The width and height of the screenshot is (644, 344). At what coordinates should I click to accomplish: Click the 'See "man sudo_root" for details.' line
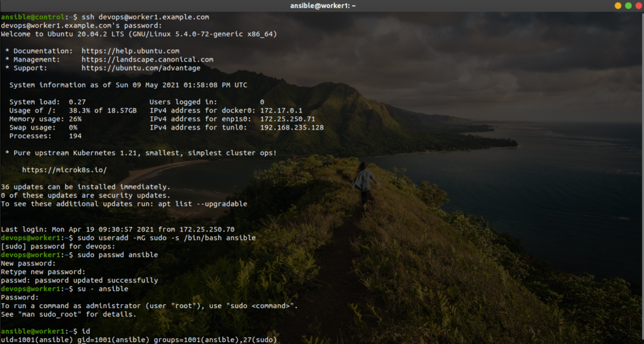(69, 314)
